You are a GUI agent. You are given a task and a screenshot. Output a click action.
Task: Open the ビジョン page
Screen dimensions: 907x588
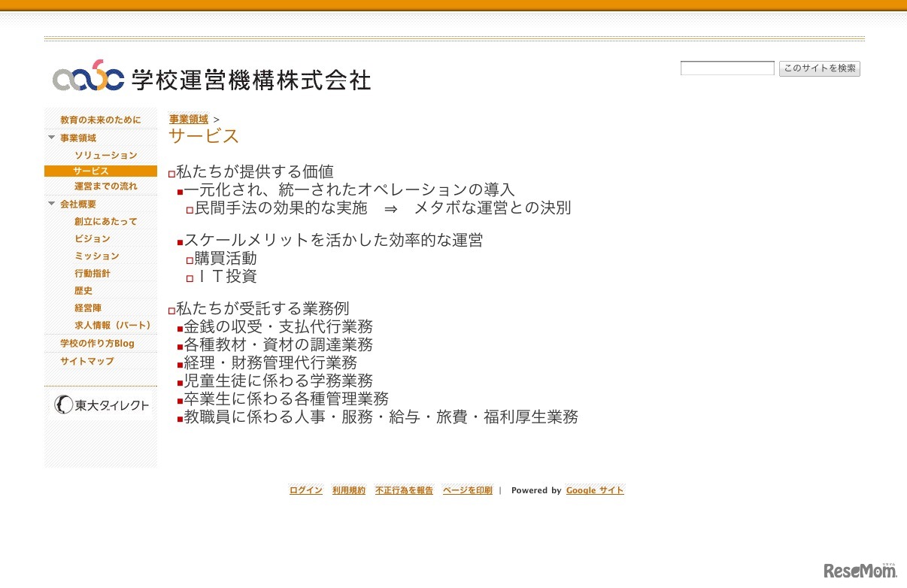coord(92,238)
